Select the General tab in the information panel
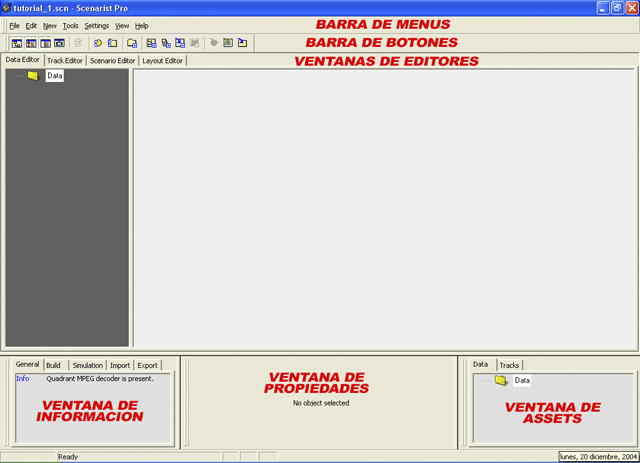The width and height of the screenshot is (640, 463). pos(27,364)
